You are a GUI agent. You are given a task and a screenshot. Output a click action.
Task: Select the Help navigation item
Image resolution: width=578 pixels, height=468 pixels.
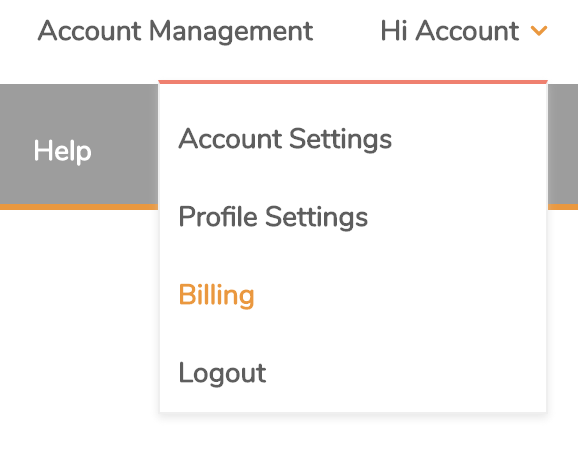click(x=62, y=151)
